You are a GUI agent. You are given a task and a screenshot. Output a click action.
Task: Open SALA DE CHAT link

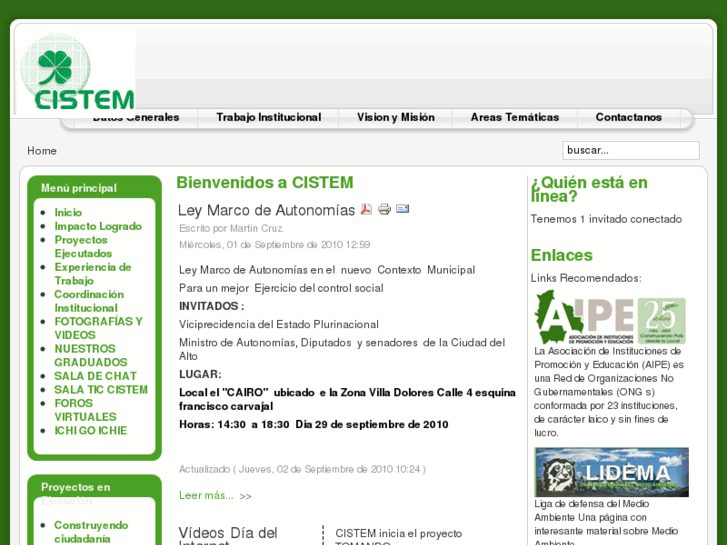(96, 376)
